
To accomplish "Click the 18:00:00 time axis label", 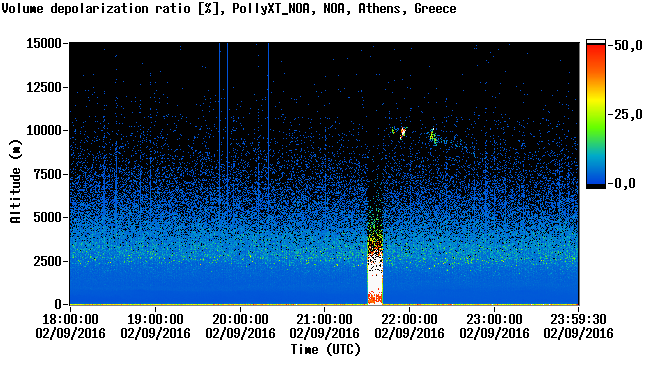I will 70,319.
